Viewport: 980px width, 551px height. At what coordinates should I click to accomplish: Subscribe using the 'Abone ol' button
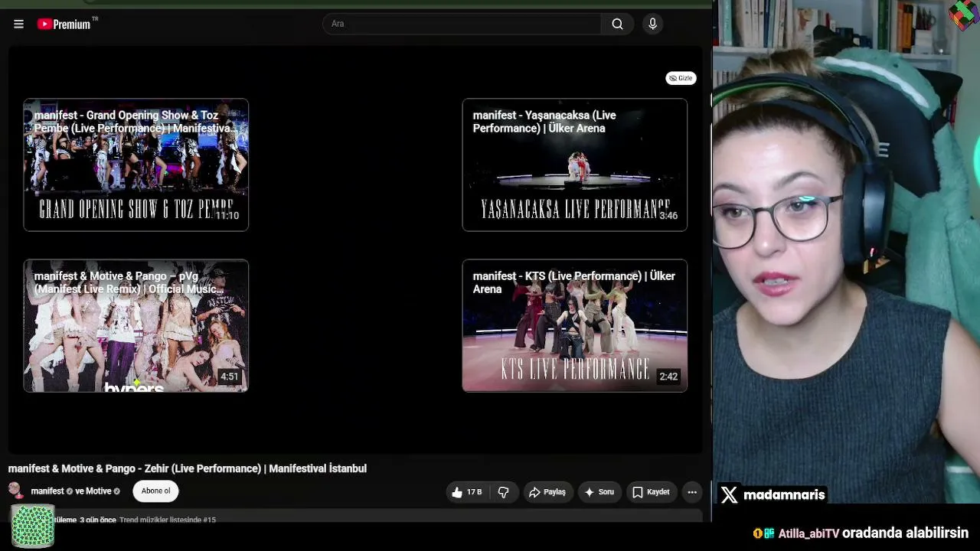pyautogui.click(x=155, y=491)
